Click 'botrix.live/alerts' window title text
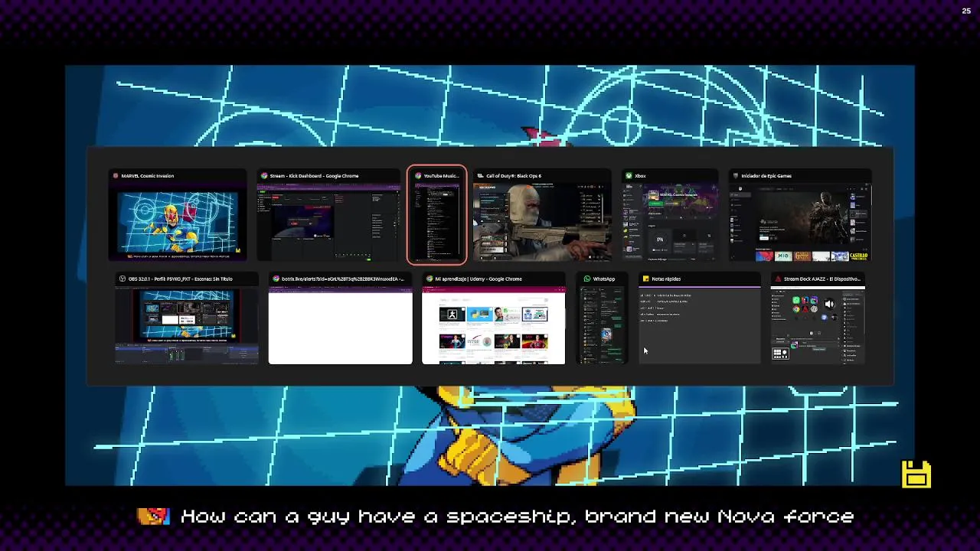The width and height of the screenshot is (980, 551). [x=342, y=279]
